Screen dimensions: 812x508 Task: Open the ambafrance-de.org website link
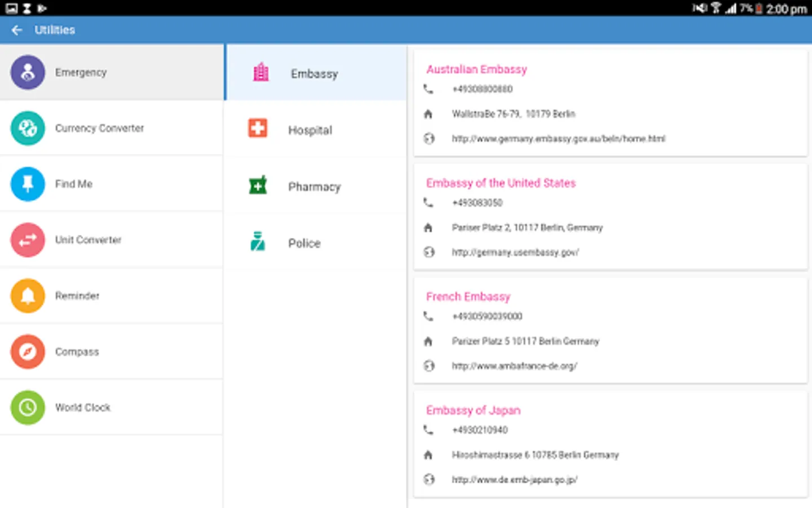tap(514, 366)
